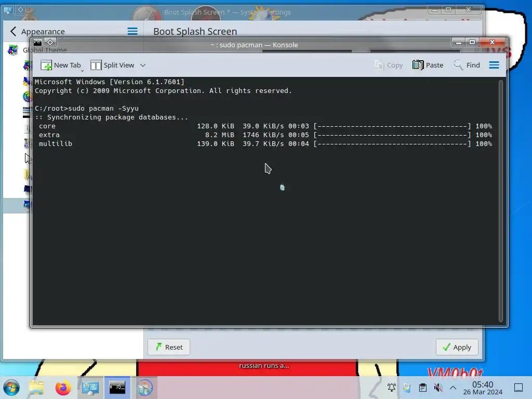Minimize the Konsole window

(x=459, y=43)
